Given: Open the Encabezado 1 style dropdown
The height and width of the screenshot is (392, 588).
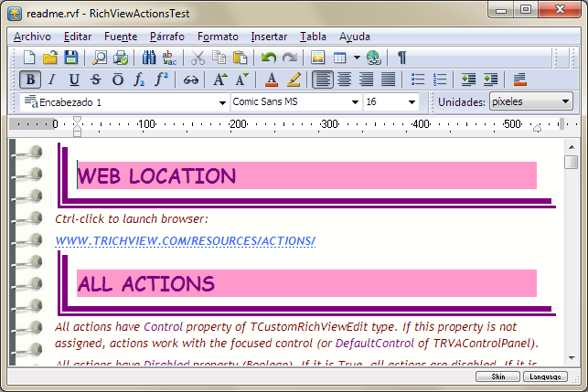Looking at the screenshot, I should click(222, 102).
